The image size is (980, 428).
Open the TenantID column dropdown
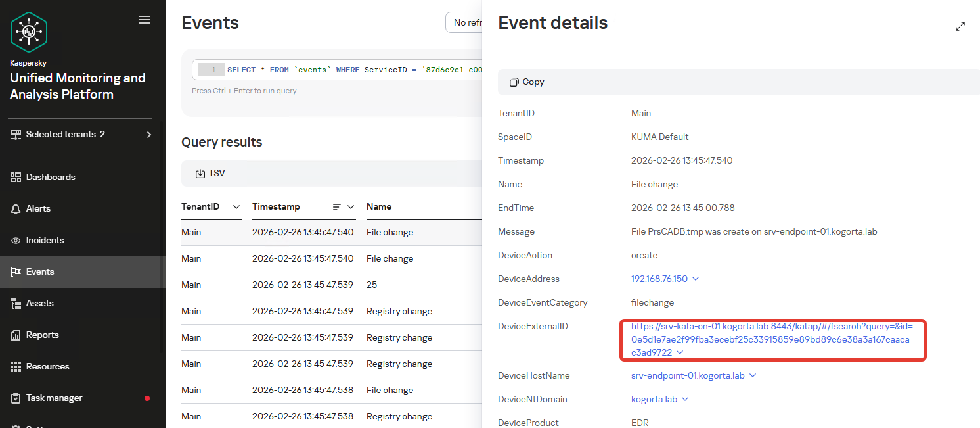pos(236,206)
